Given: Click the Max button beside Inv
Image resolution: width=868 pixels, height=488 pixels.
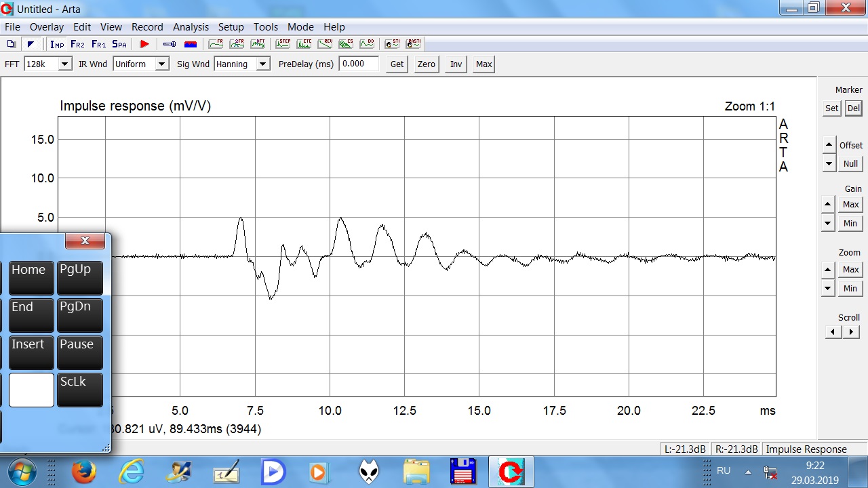Looking at the screenshot, I should [484, 64].
